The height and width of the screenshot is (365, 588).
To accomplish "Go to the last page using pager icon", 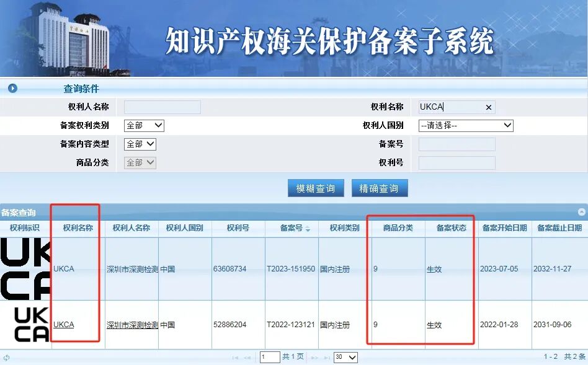I will (327, 358).
